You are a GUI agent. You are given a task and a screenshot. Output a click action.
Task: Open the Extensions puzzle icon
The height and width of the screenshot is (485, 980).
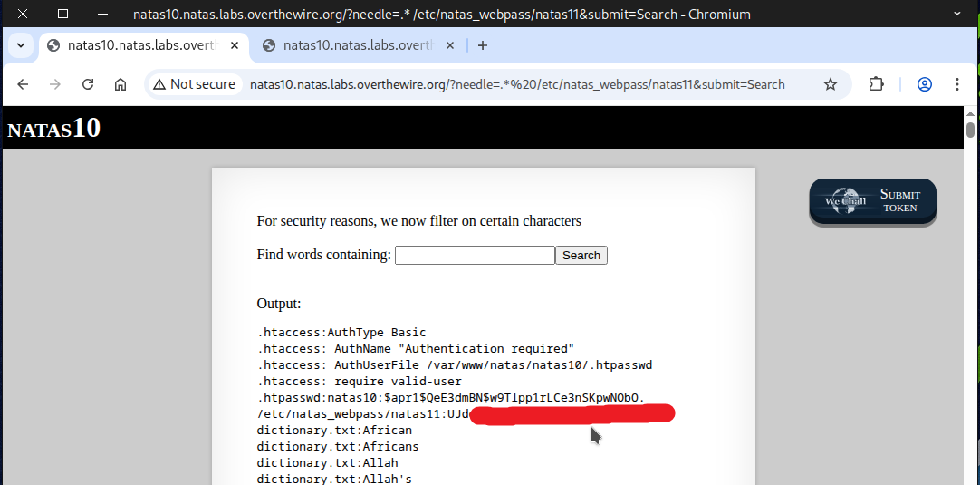876,84
